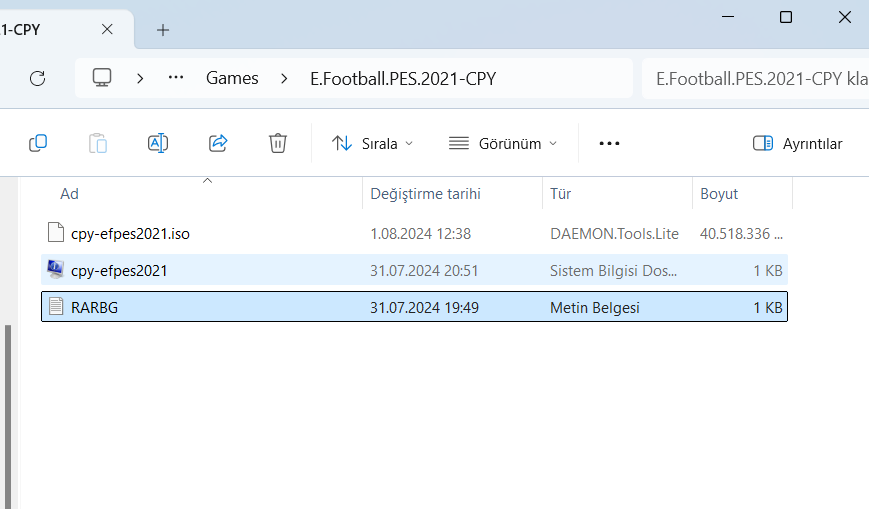Expand the chevron after the PC icon

[x=140, y=79]
